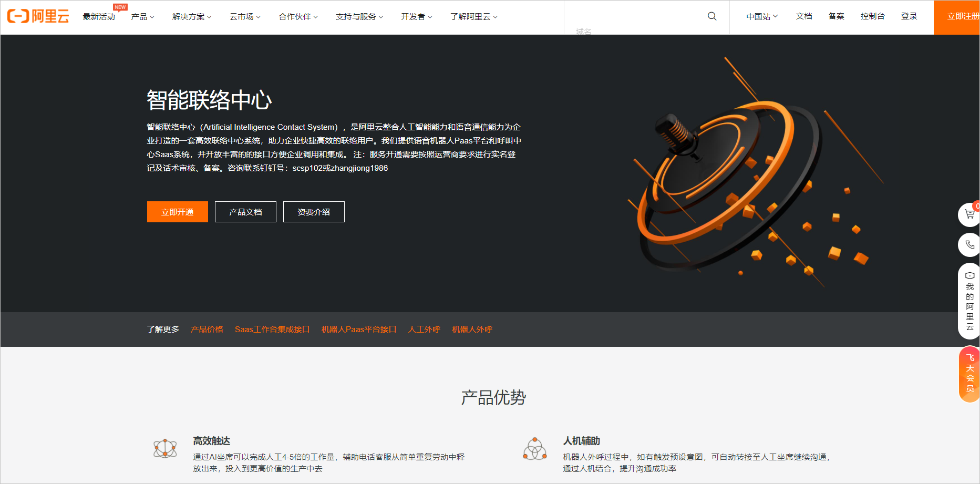Open the 机器人Paas平台接口 link
The image size is (980, 484).
359,329
